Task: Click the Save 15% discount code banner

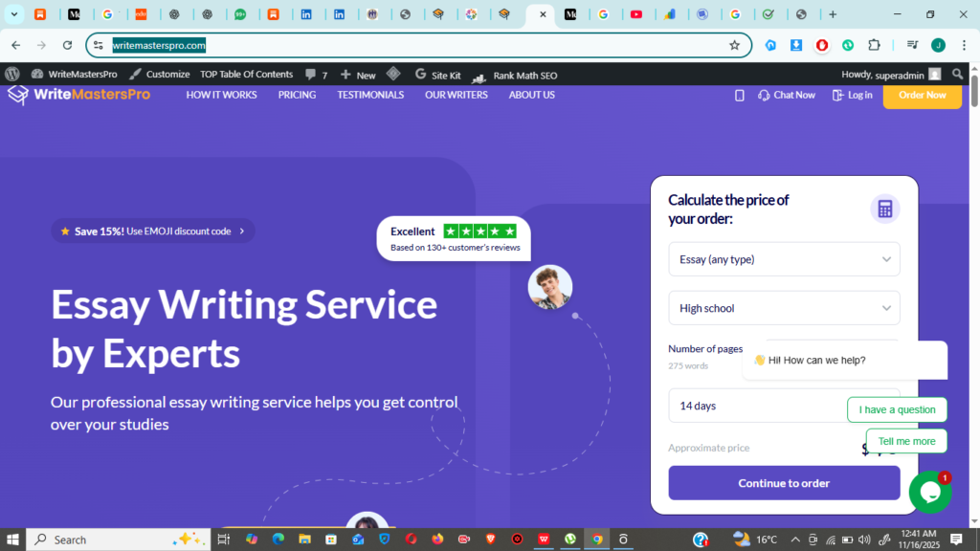Action: coord(153,231)
